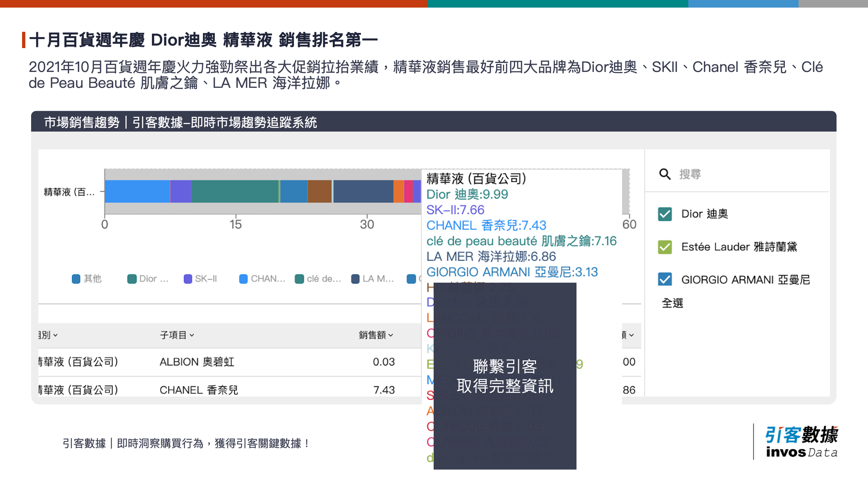Toggle the SK-II legend swatch
Viewport: 868px width, 488px height.
(188, 279)
